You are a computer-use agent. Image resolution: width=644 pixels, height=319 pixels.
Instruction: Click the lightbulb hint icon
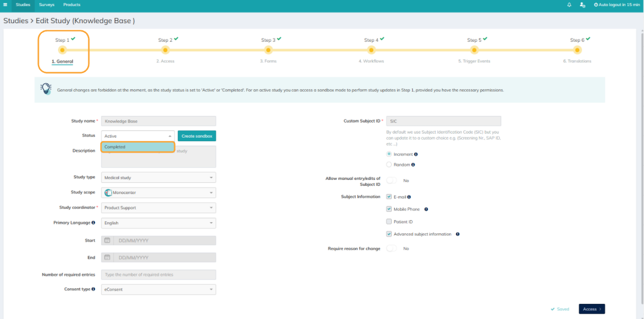click(x=46, y=89)
